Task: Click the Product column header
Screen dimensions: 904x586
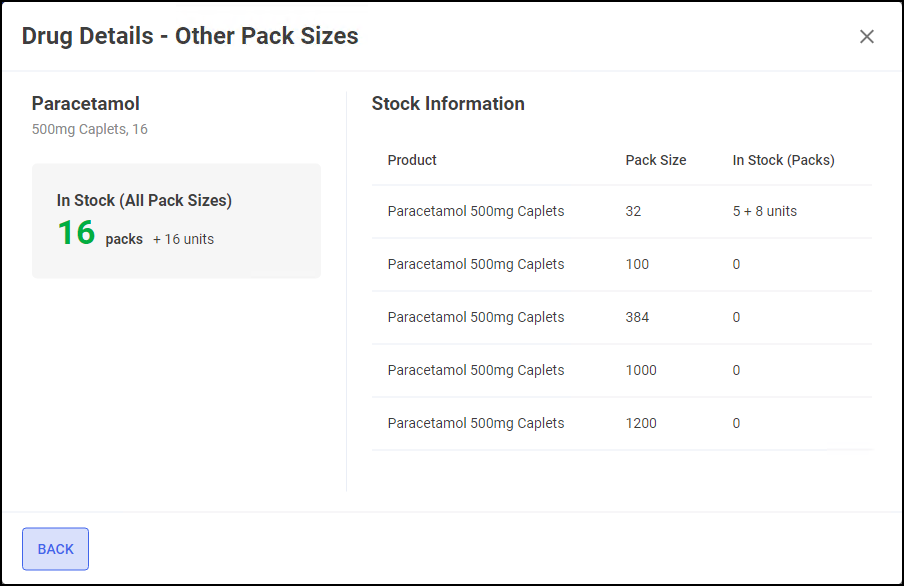Action: [412, 160]
